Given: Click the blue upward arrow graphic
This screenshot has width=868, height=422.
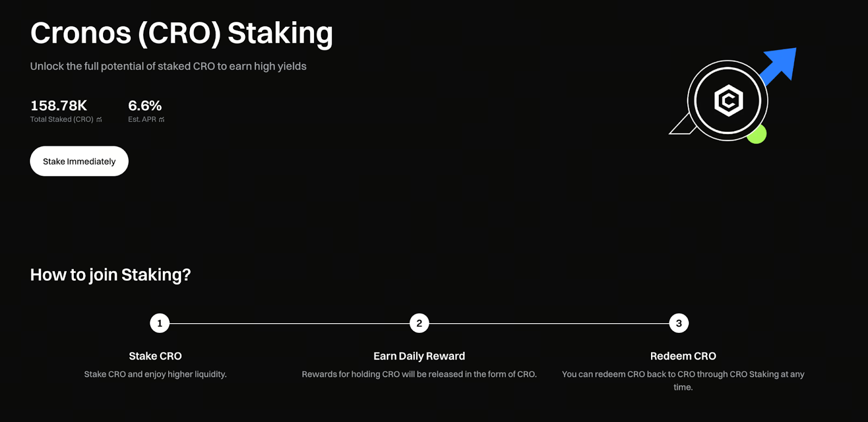Looking at the screenshot, I should 782,65.
